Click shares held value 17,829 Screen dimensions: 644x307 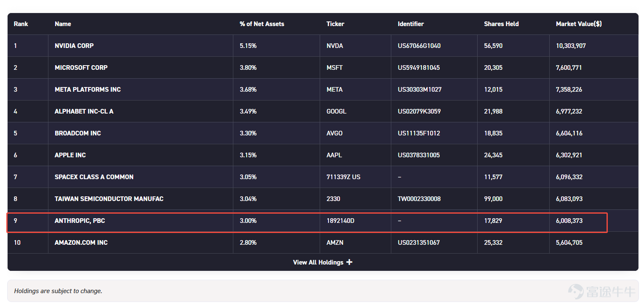coord(493,220)
